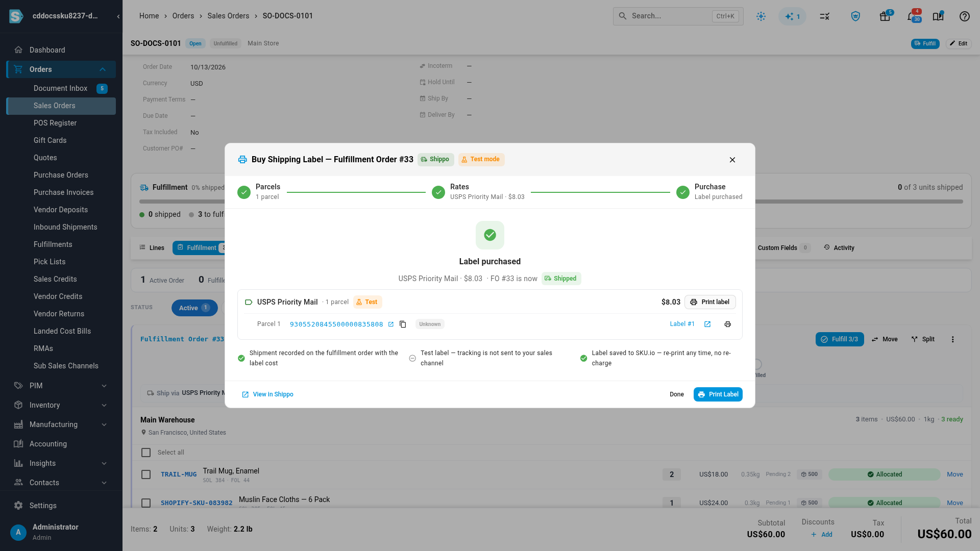Click the snowflake-style icon beside search
Image resolution: width=980 pixels, height=551 pixels.
[761, 16]
